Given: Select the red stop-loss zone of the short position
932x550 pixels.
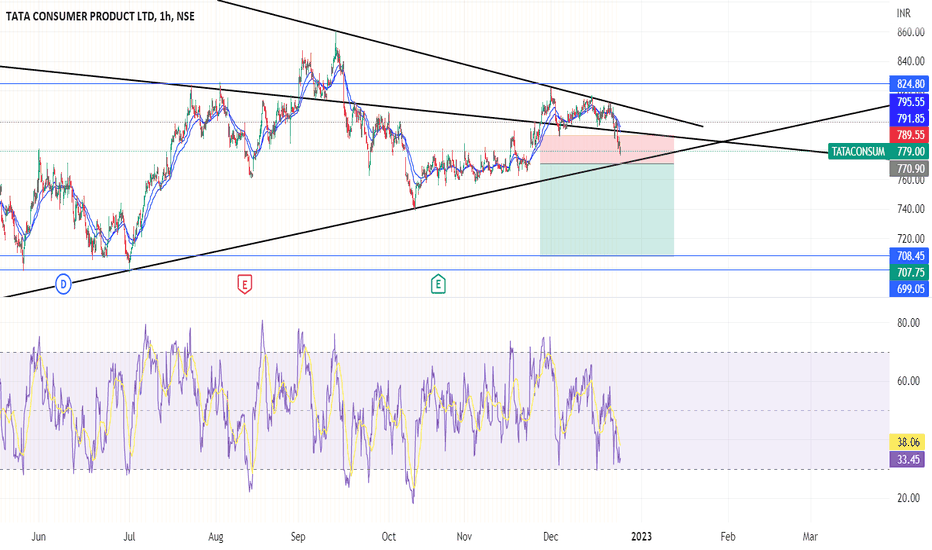Looking at the screenshot, I should pyautogui.click(x=607, y=149).
